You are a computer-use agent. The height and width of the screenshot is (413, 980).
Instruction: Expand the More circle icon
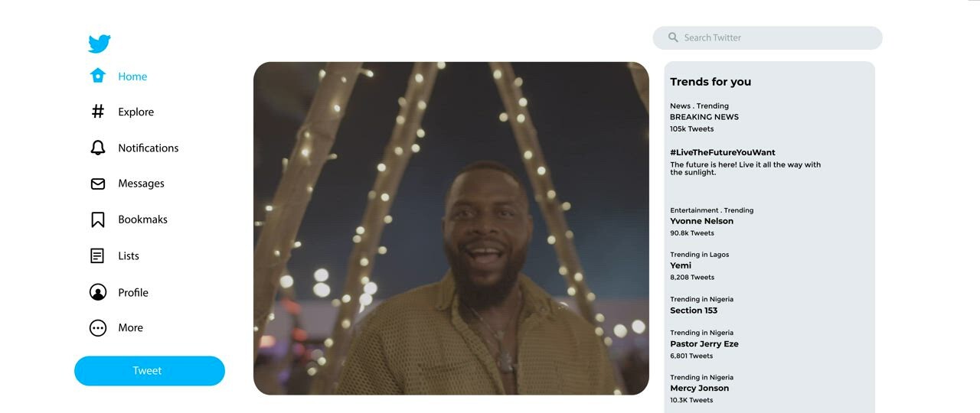click(98, 328)
